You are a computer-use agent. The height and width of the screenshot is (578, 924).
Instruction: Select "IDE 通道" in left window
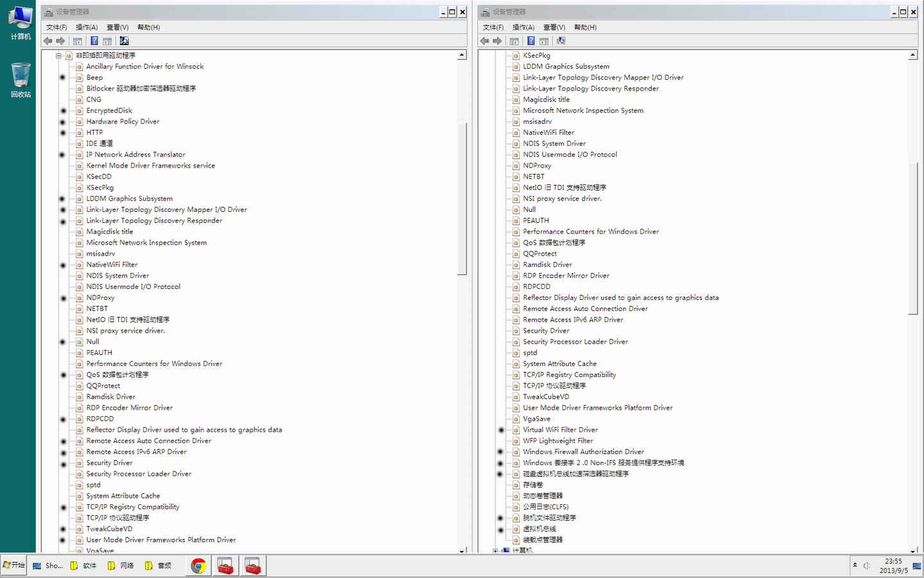pyautogui.click(x=99, y=144)
